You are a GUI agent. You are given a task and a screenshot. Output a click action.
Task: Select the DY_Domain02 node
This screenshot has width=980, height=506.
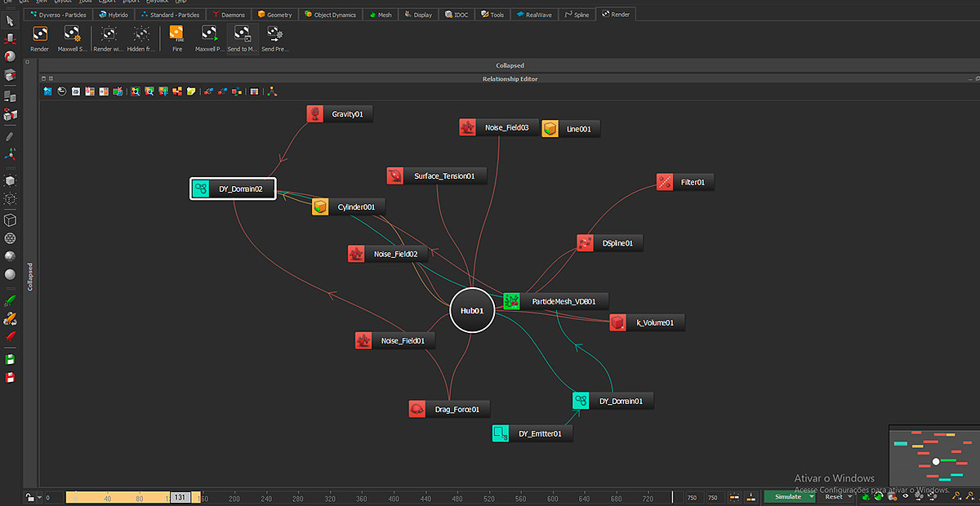(233, 189)
